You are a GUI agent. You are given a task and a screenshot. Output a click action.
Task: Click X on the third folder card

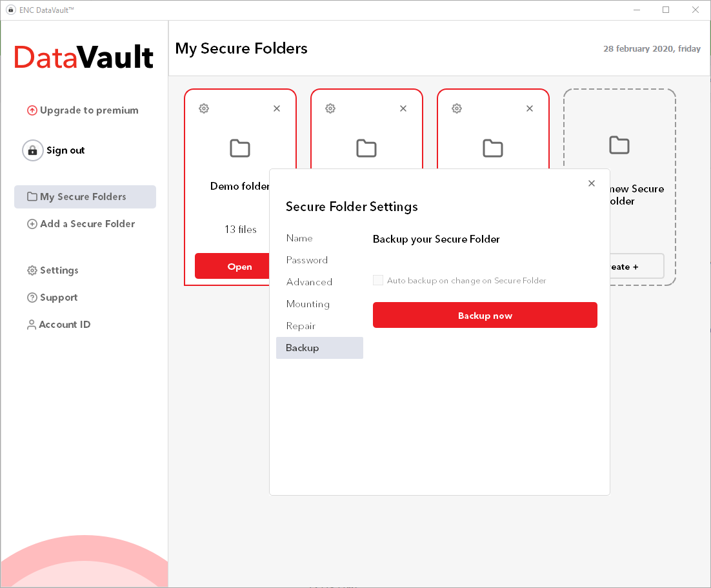(x=530, y=108)
